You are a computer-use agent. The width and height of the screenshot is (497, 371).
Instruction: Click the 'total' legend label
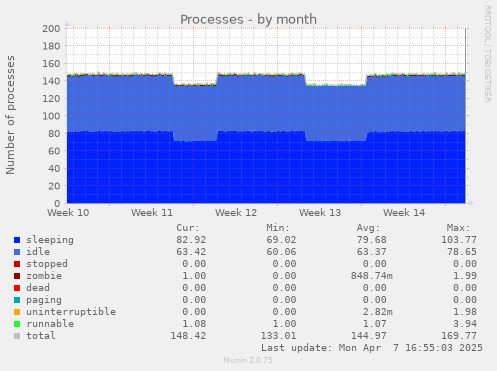coord(41,336)
